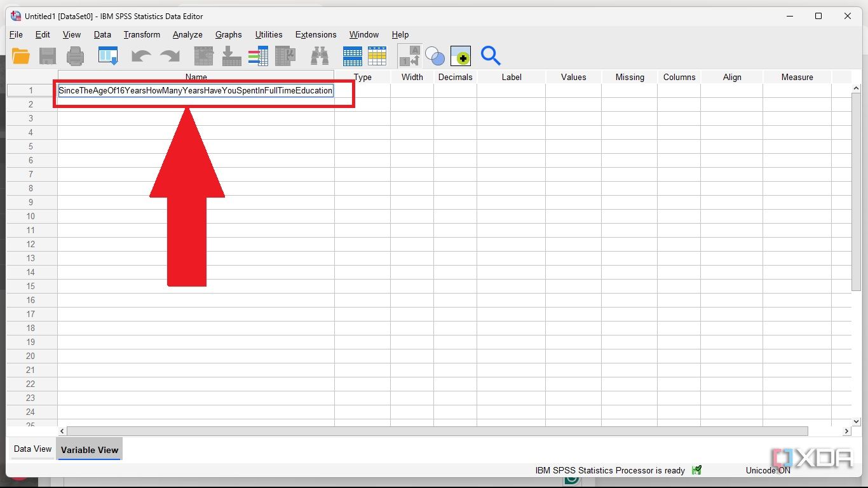Select row number 20 header

pos(32,356)
